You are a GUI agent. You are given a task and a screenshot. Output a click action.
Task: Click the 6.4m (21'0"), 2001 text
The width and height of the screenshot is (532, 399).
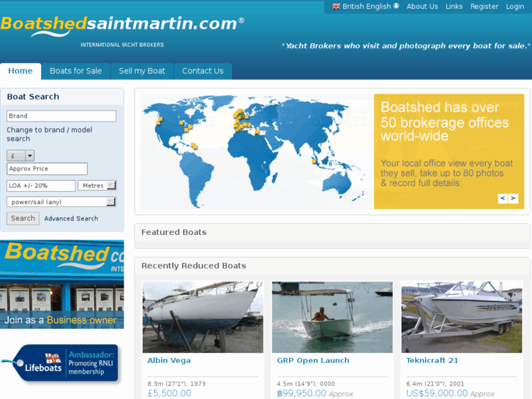point(435,384)
